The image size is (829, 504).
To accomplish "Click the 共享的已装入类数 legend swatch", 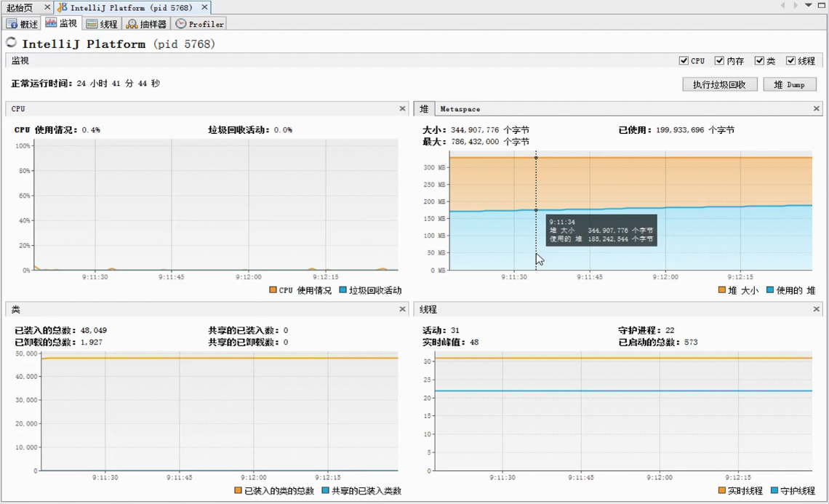I will click(325, 490).
